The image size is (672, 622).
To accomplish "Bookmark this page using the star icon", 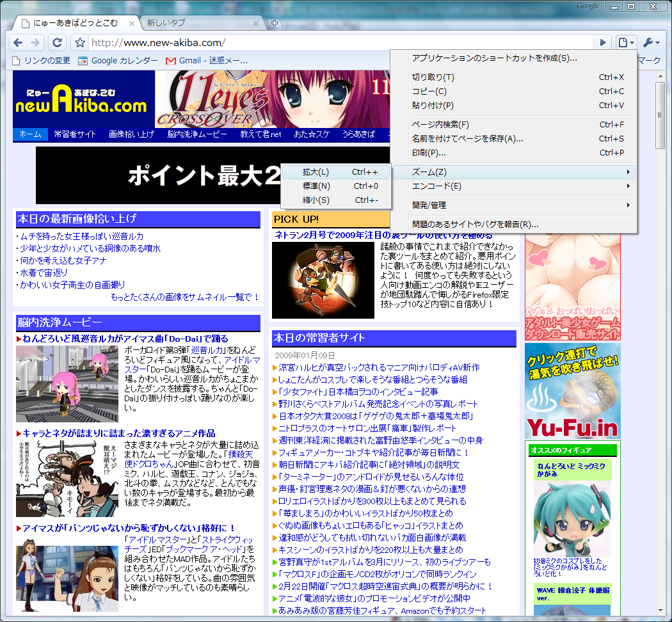I will click(x=80, y=42).
